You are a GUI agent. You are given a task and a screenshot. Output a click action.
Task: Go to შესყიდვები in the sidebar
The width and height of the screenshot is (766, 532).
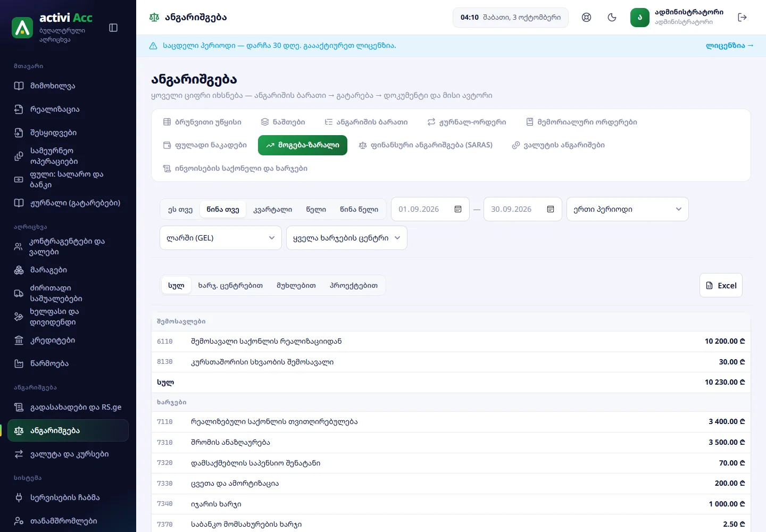pos(68,132)
